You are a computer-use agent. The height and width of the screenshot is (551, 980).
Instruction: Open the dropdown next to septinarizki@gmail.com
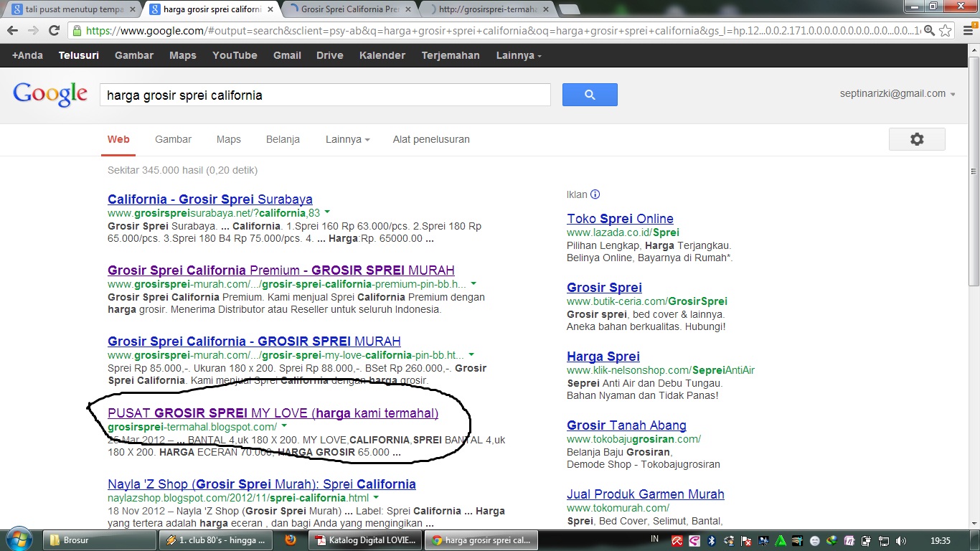pos(953,93)
